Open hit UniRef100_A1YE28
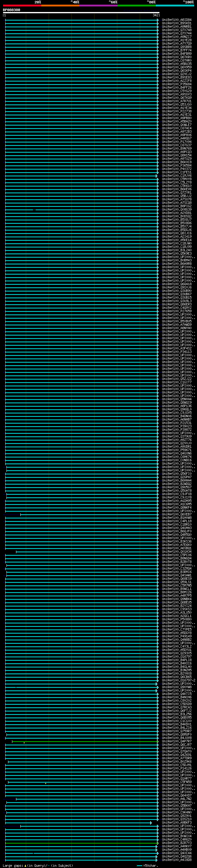 click(176, 40)
